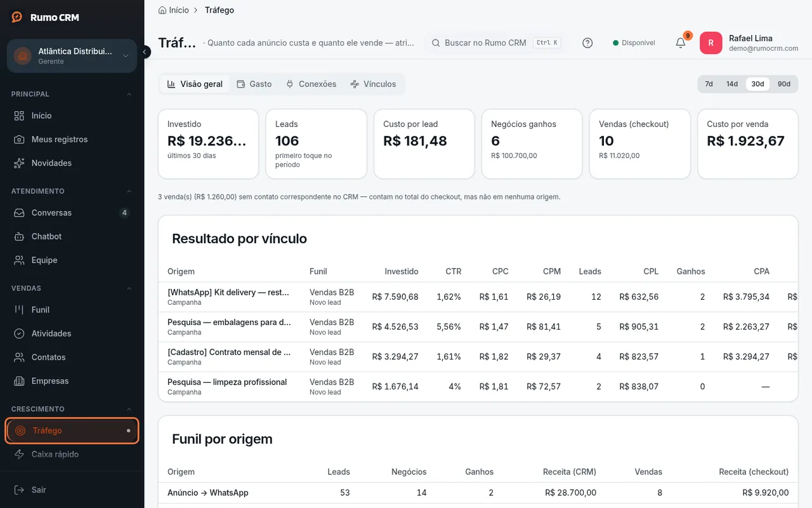Click the Custo por venda card
The width and height of the screenshot is (812, 508).
[747, 144]
